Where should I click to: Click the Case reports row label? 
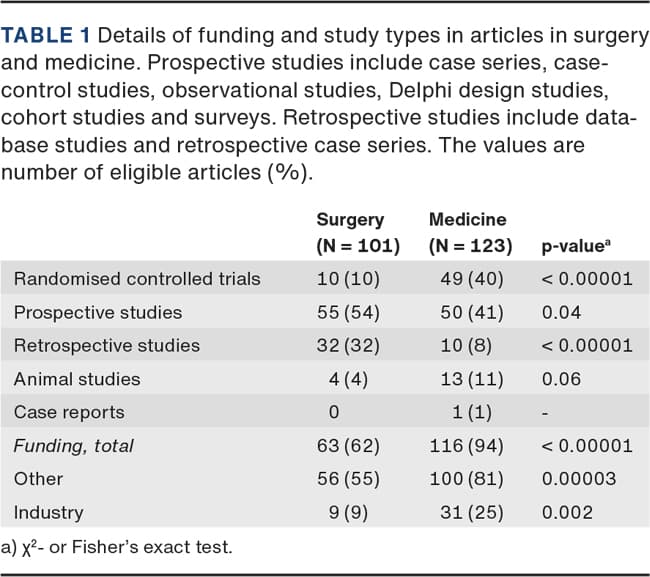click(x=70, y=412)
